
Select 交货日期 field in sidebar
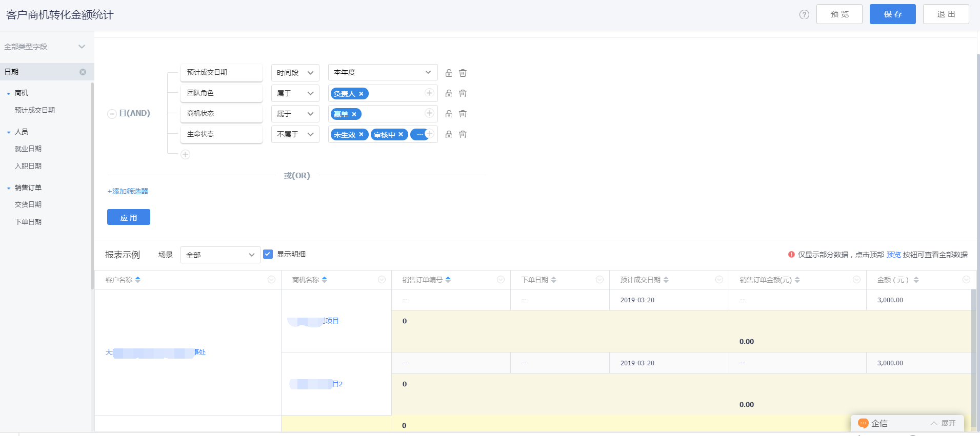click(28, 204)
